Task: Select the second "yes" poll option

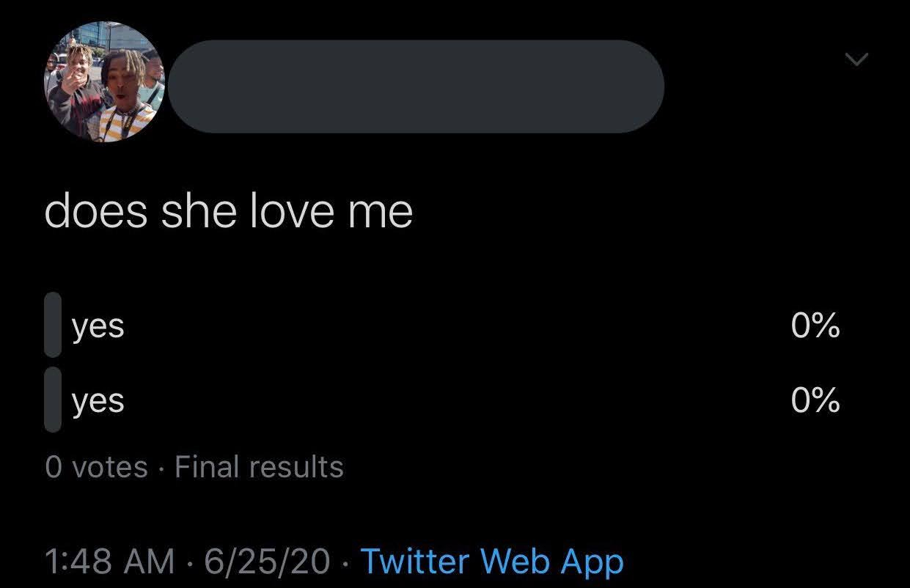Action: 98,400
